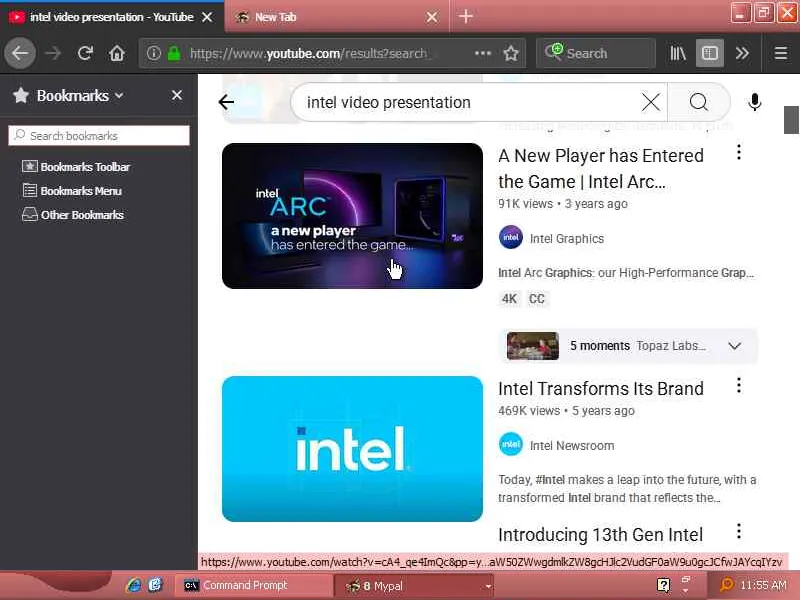
Task: Open options menu for the Intel Arc video
Action: [739, 152]
